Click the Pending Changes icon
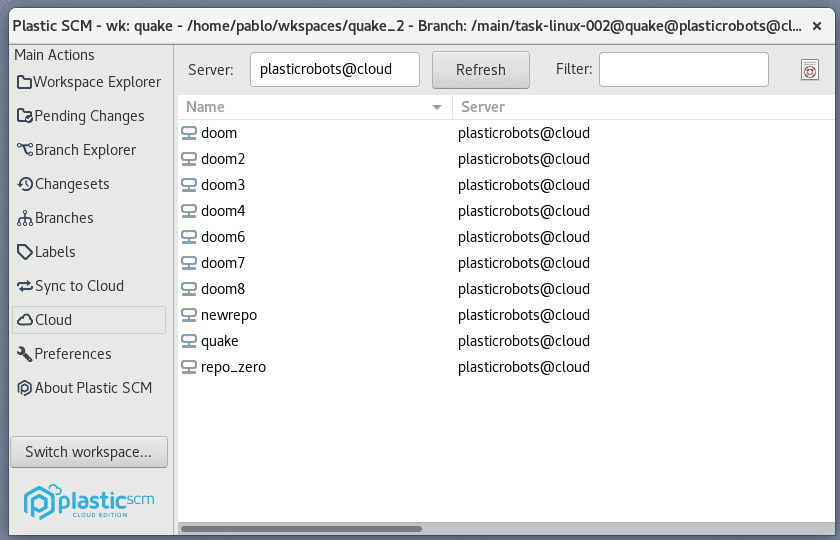This screenshot has height=540, width=840. point(25,116)
